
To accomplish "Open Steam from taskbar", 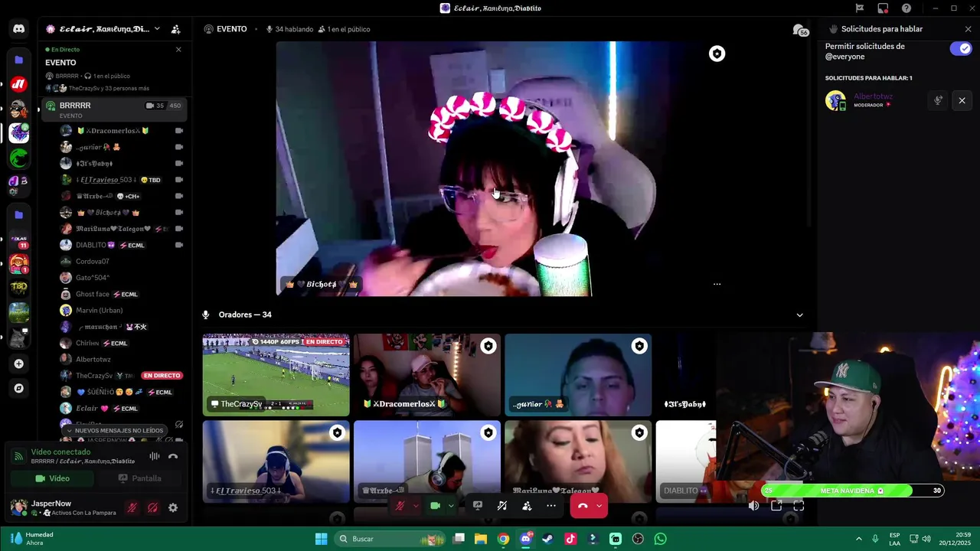I will tap(547, 539).
